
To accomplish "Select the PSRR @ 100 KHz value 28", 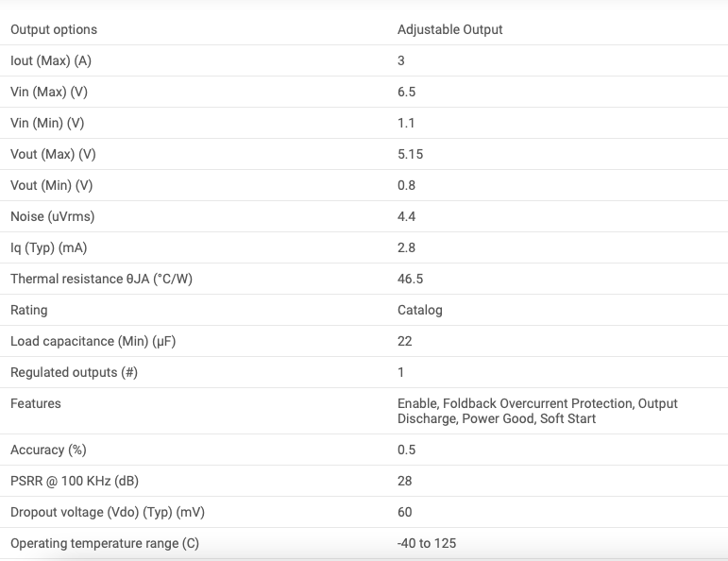I will (404, 481).
